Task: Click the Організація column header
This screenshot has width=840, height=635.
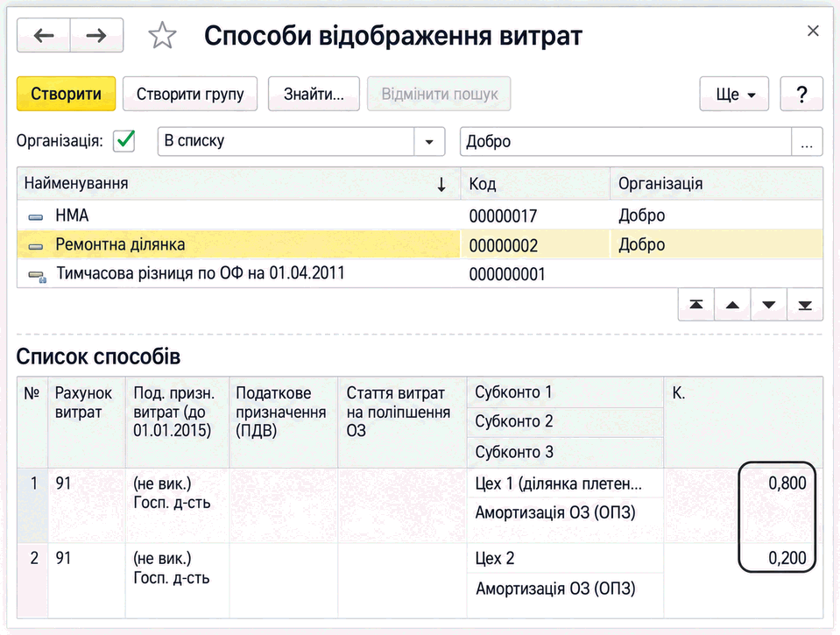Action: 716,184
